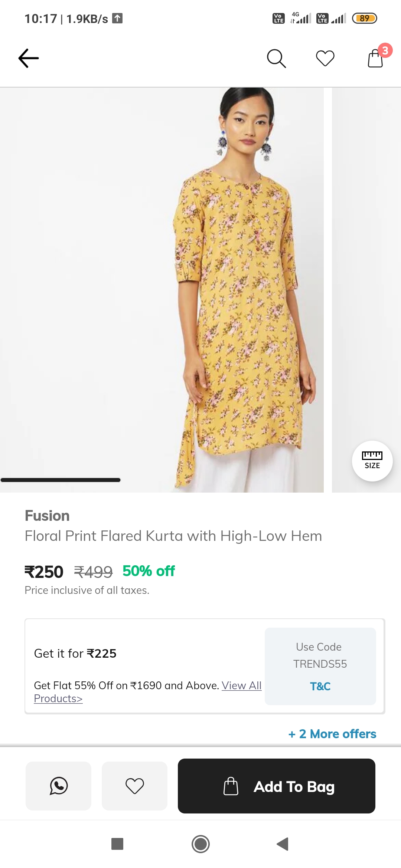The image size is (401, 868).
Task: Open shopping bag with 3 items
Action: pos(376,58)
